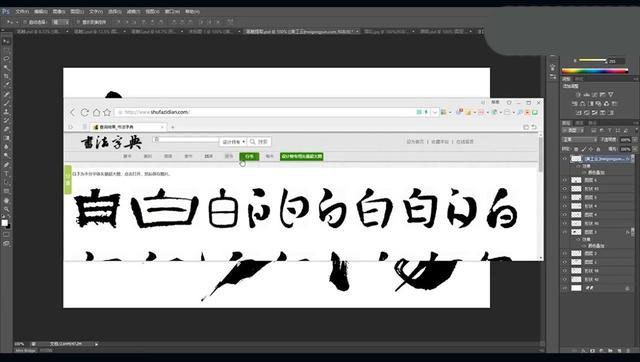Select the Horizontal Type tool
The width and height of the screenshot is (640, 362).
[x=6, y=174]
